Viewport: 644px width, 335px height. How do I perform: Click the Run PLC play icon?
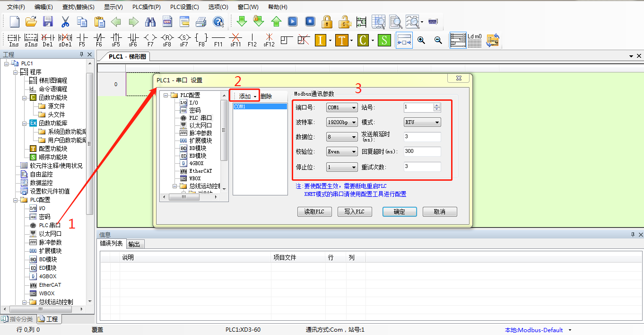point(293,21)
